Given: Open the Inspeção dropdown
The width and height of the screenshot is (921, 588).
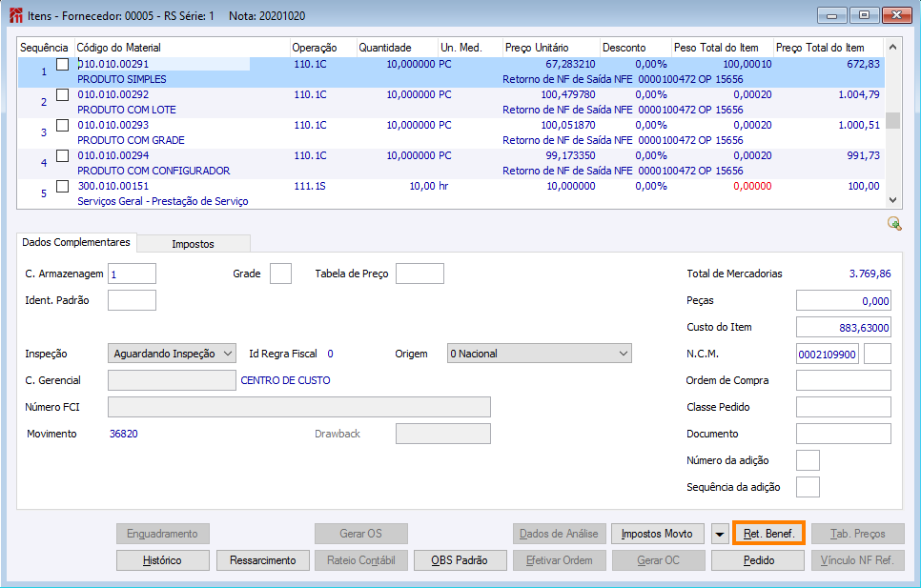Looking at the screenshot, I should (173, 354).
